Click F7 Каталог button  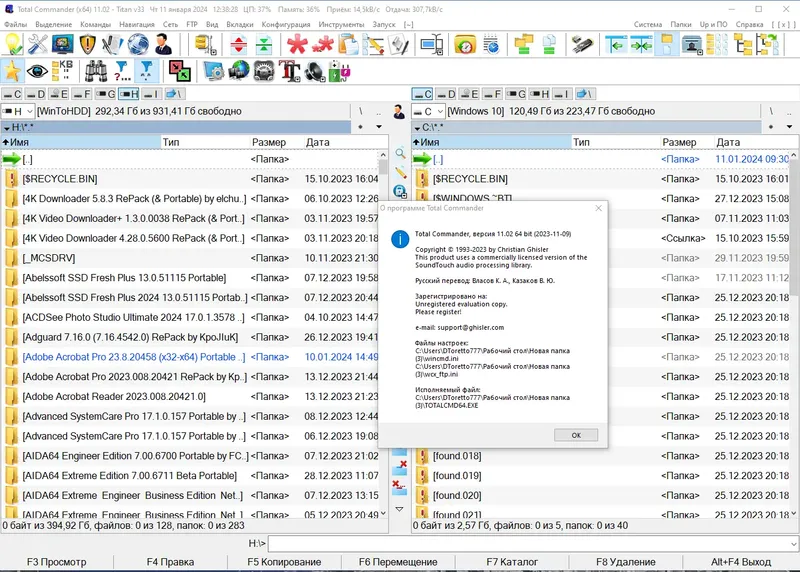click(x=512, y=562)
